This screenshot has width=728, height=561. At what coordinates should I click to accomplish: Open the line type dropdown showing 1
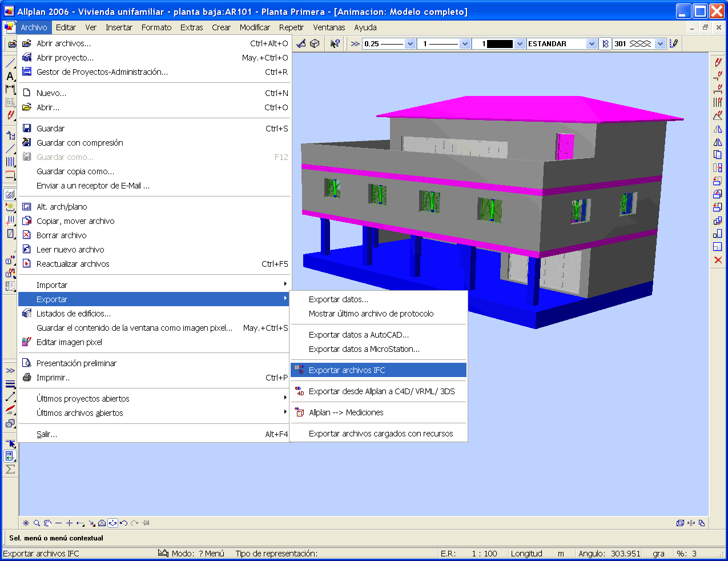click(465, 43)
